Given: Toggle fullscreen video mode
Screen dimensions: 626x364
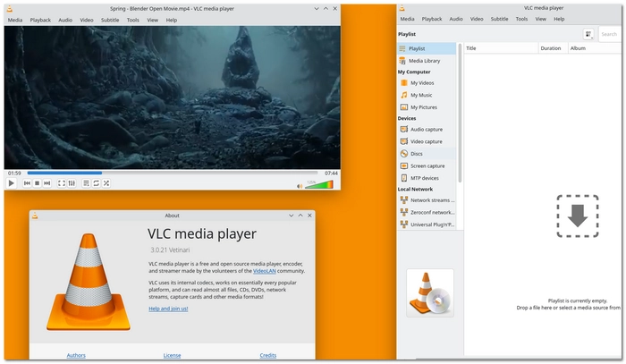Looking at the screenshot, I should tap(62, 183).
